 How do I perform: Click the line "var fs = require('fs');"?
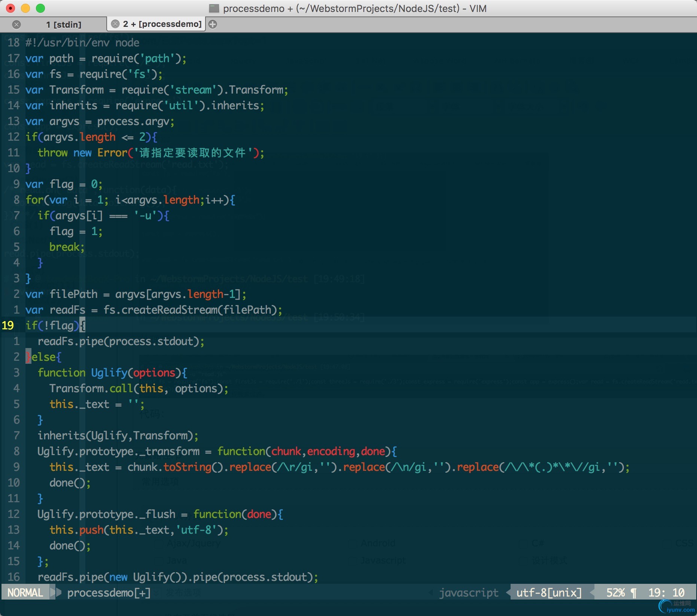tap(94, 74)
